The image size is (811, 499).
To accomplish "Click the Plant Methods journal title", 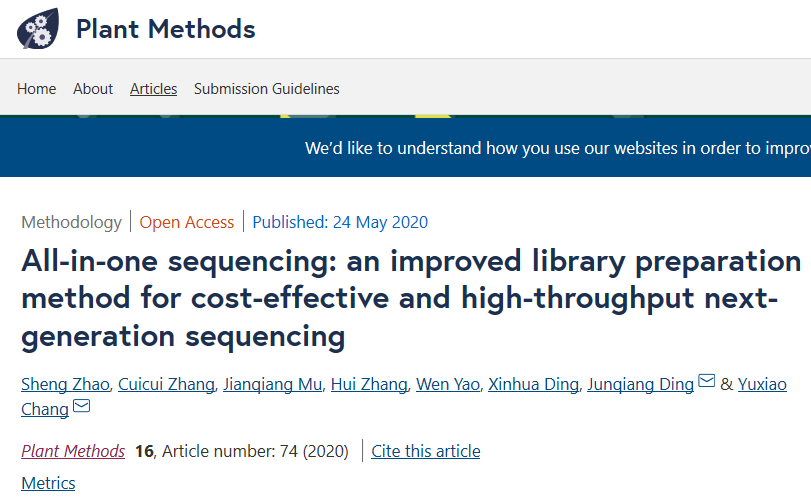I will [x=166, y=29].
